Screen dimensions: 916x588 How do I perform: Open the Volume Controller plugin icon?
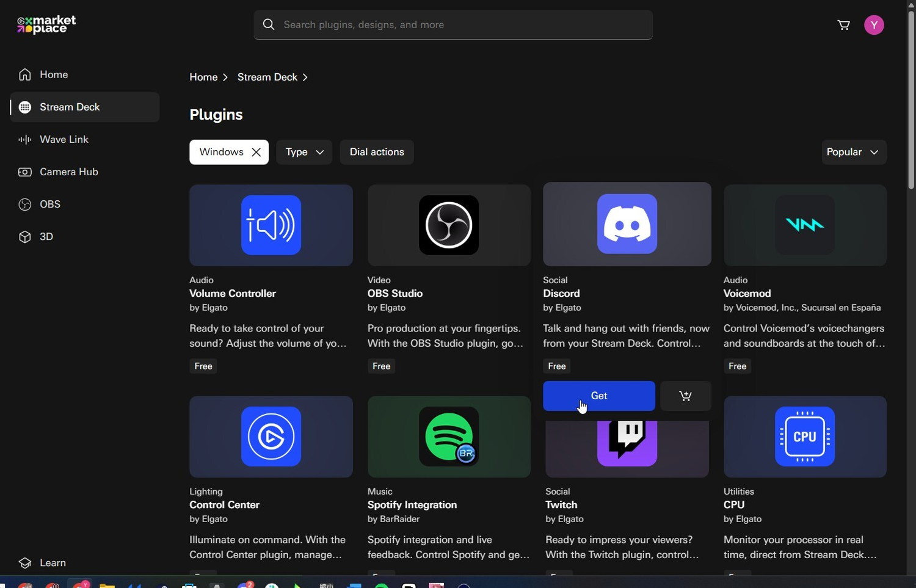click(x=271, y=225)
